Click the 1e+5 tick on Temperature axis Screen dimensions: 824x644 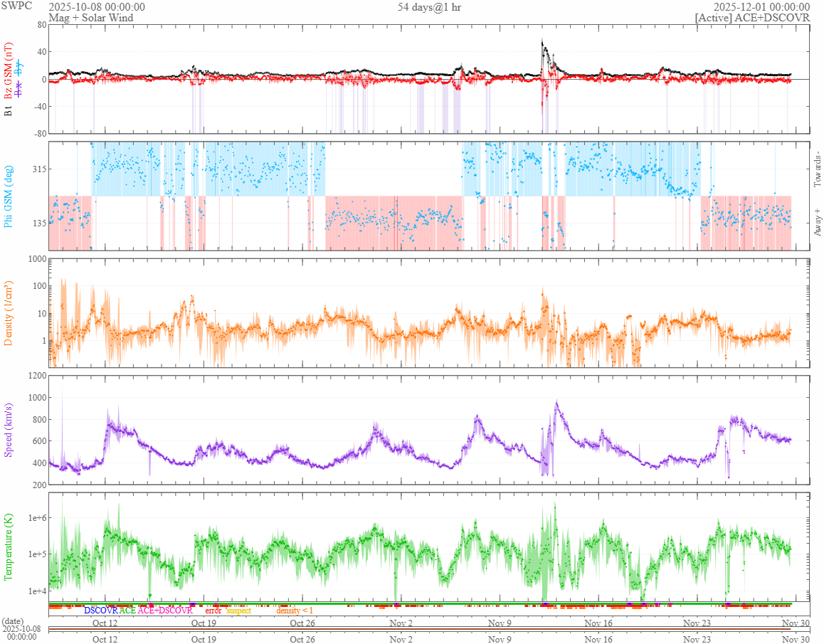tap(37, 554)
